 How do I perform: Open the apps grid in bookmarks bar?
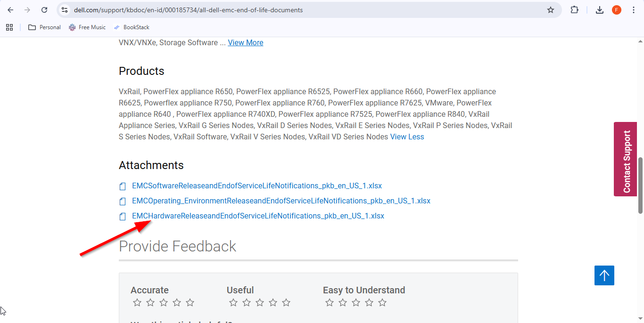(9, 27)
